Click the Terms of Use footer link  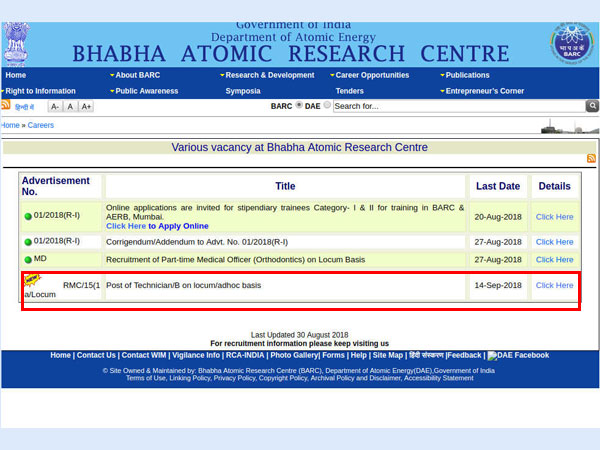tap(146, 378)
